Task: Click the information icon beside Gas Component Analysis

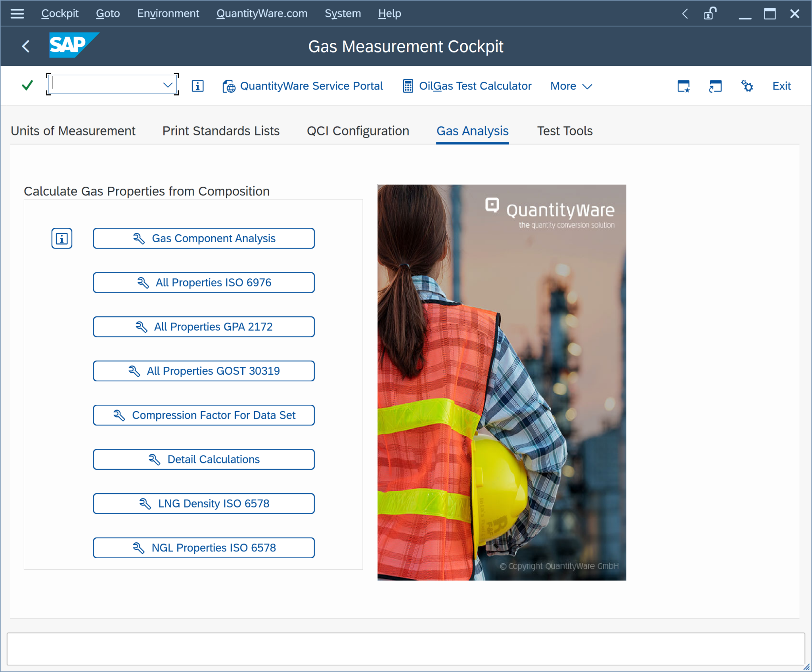Action: (62, 238)
